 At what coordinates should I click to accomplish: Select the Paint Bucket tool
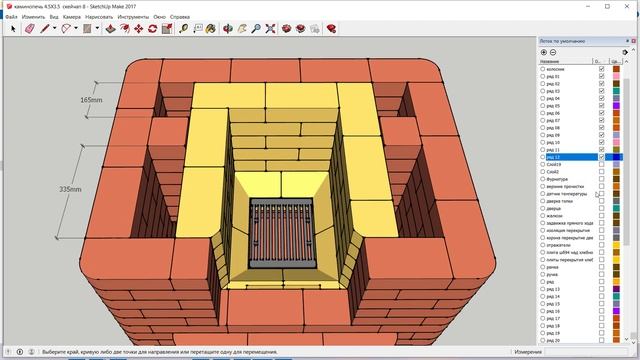211,29
